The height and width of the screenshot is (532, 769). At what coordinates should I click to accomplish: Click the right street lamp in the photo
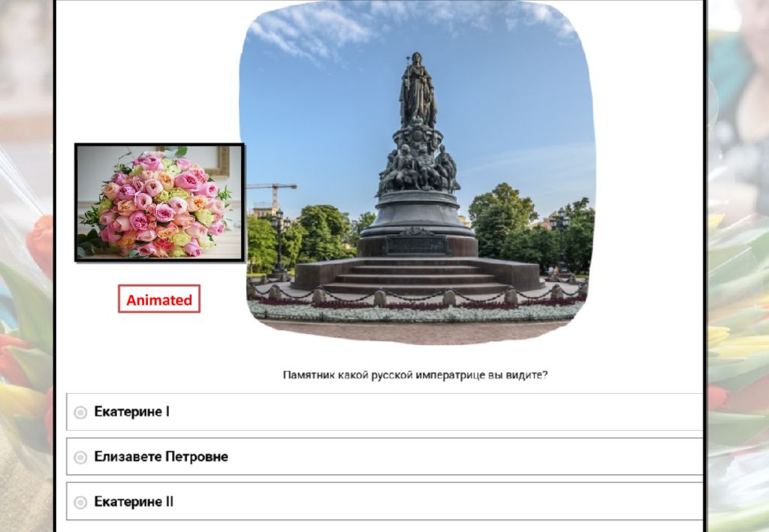click(560, 240)
